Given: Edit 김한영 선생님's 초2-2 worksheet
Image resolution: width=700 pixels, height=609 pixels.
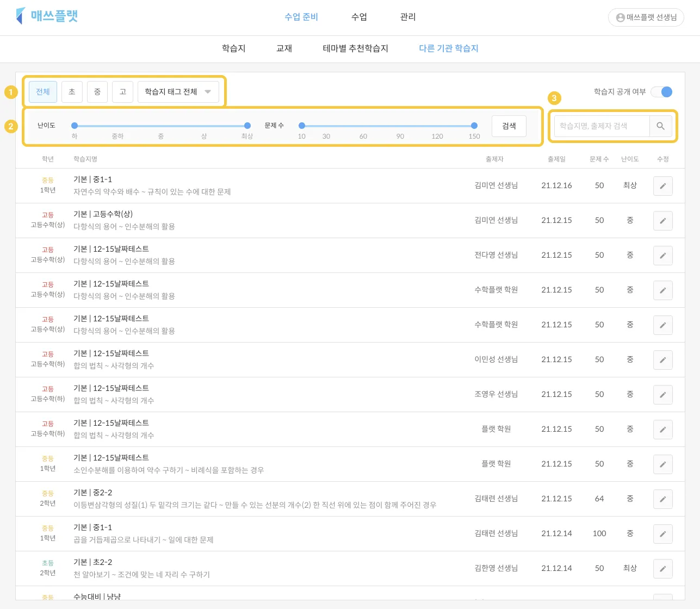Looking at the screenshot, I should point(662,569).
